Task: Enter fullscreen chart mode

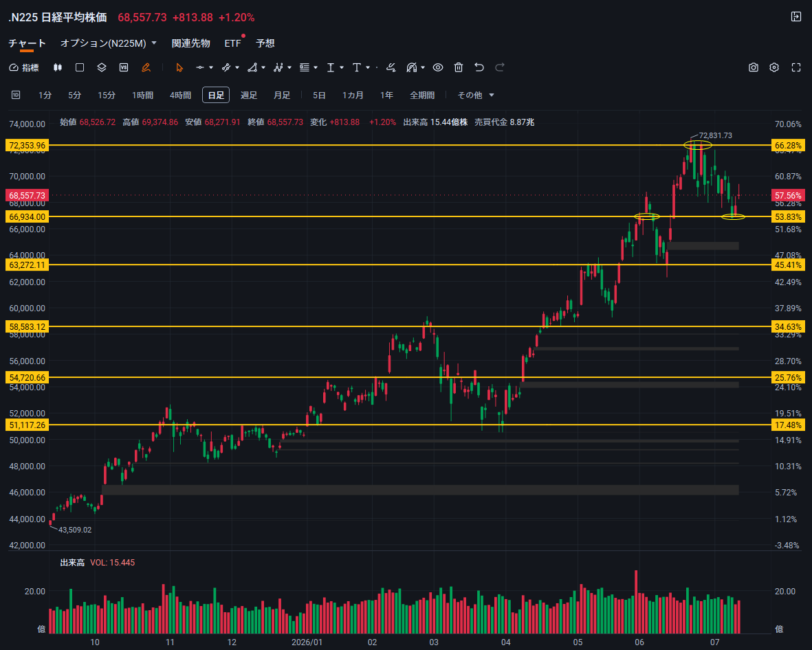Action: click(796, 67)
